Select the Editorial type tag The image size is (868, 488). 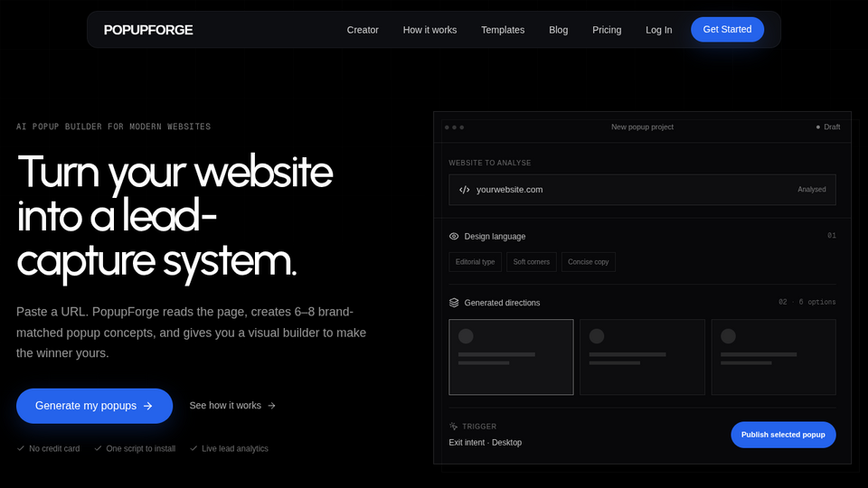coord(475,262)
